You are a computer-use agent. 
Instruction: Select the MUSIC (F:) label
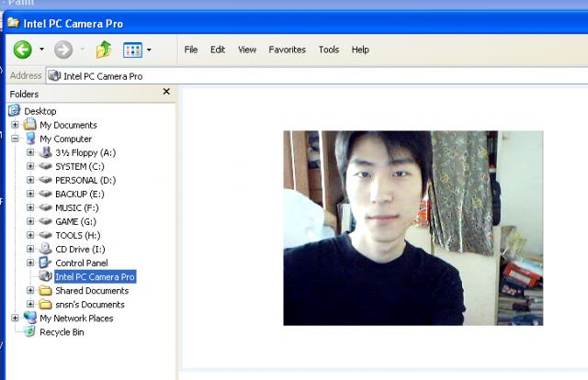point(77,207)
